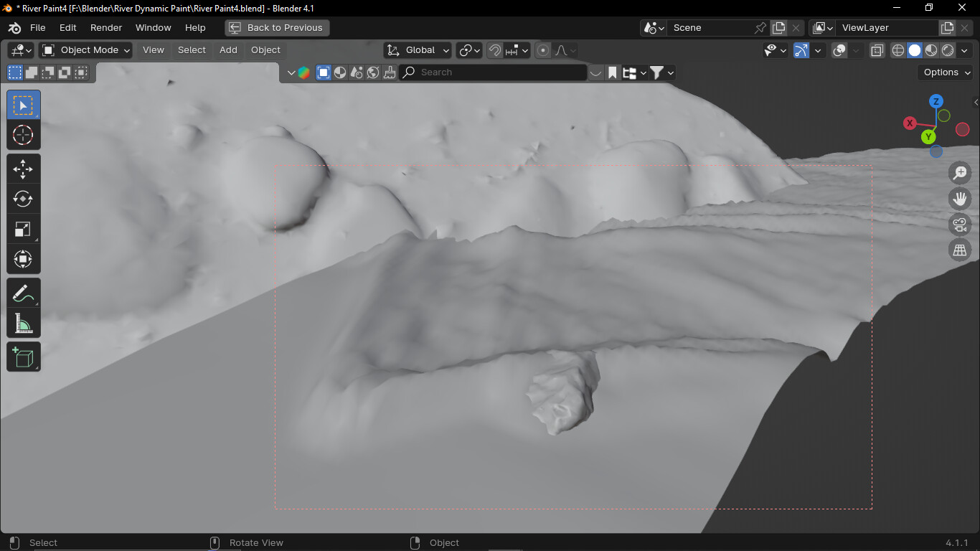Toggle X-Ray mode

click(x=877, y=50)
